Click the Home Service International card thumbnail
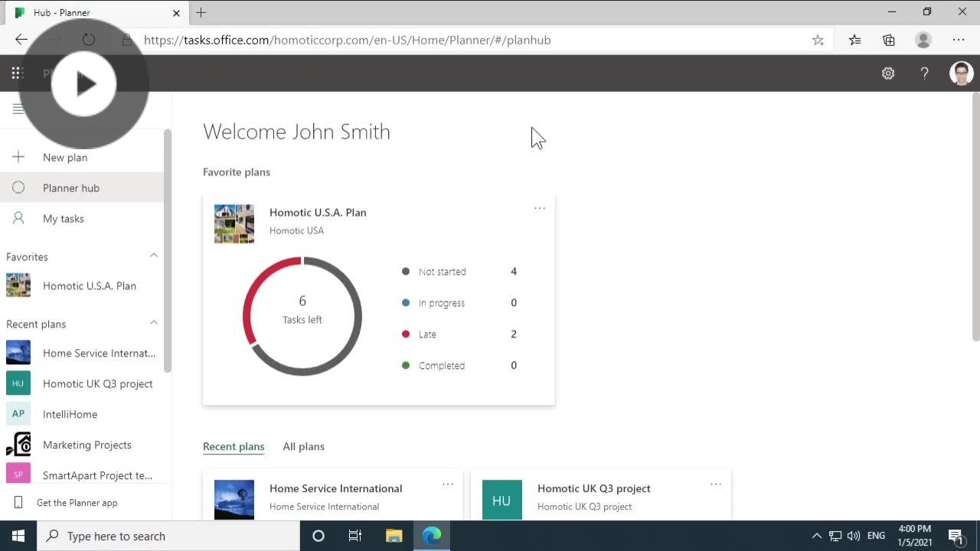This screenshot has height=551, width=980. pos(234,500)
